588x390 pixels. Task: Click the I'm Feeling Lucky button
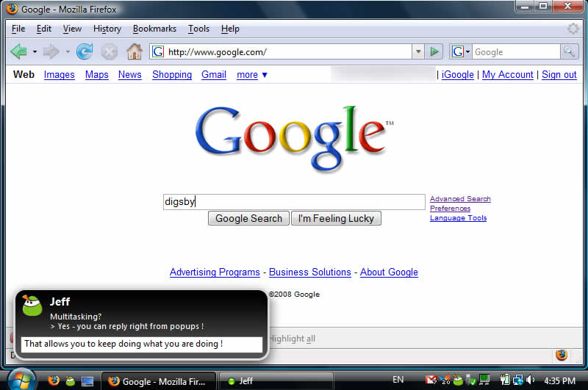tap(336, 218)
